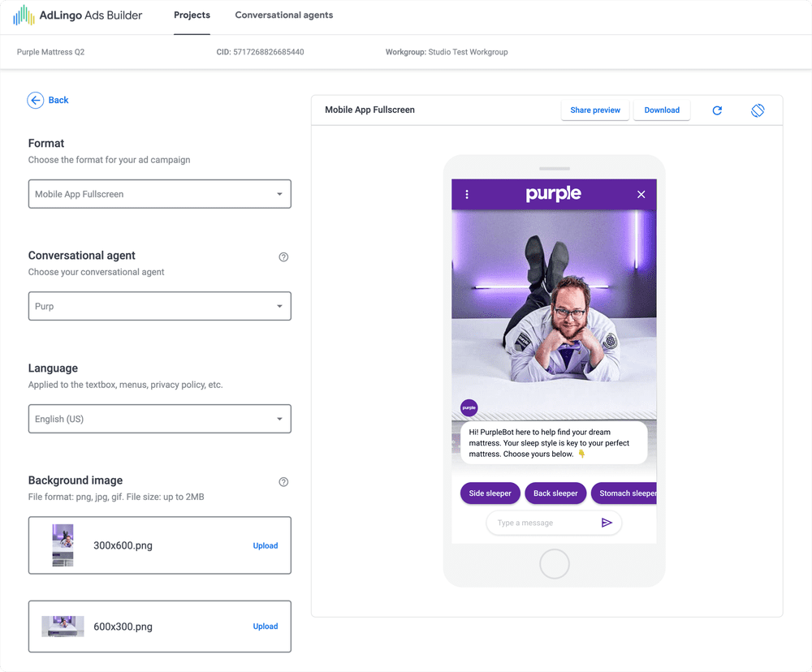Click the back arrow icon
The width and height of the screenshot is (812, 672).
coord(35,100)
